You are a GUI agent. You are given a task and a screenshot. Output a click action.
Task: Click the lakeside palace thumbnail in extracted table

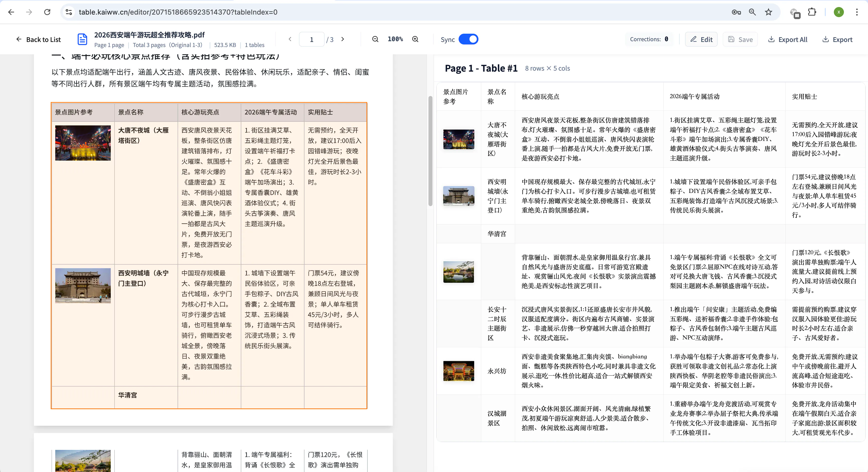(x=459, y=272)
